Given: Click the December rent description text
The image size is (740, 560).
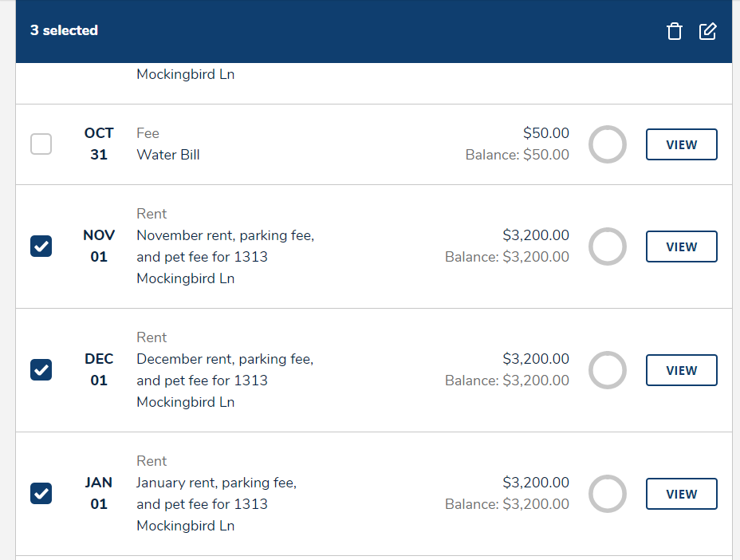Looking at the screenshot, I should (x=225, y=381).
